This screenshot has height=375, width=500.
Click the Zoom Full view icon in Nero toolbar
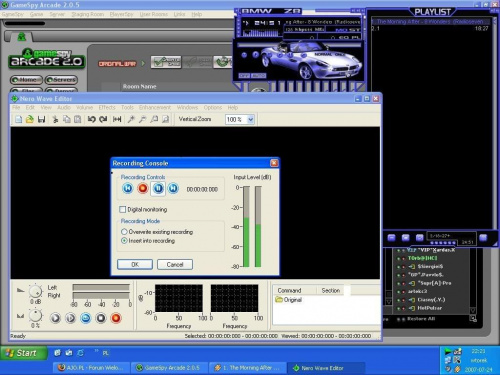[x=165, y=119]
